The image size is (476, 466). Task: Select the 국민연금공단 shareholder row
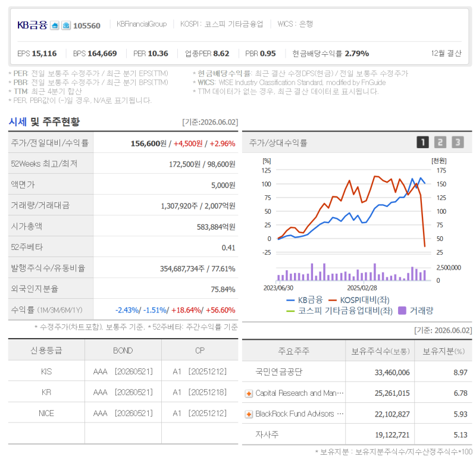(357, 372)
